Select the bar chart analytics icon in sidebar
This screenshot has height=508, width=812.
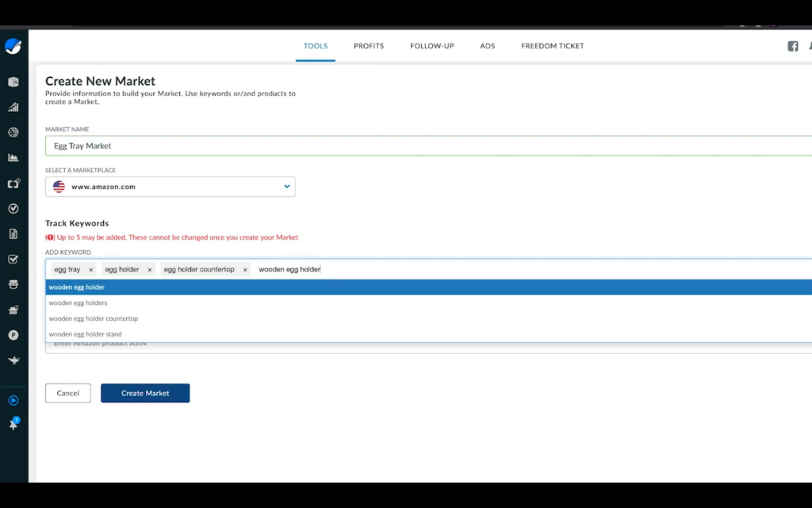tap(13, 106)
